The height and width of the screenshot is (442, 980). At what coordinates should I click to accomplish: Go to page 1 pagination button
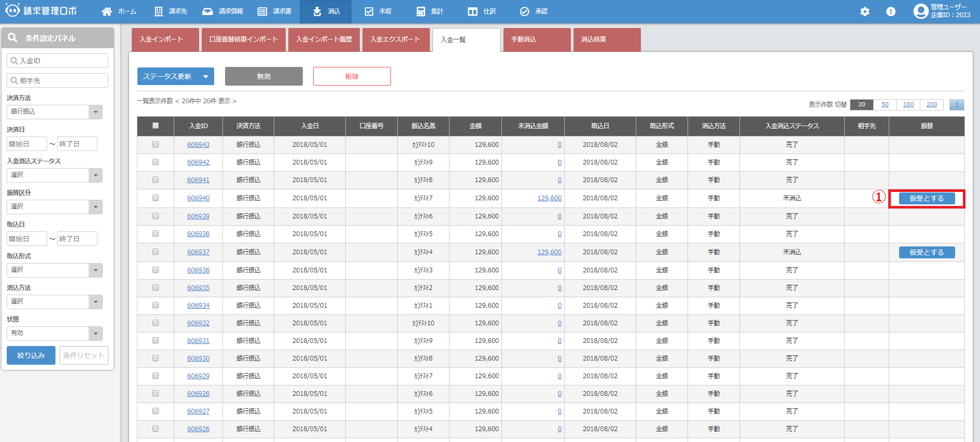coord(957,105)
